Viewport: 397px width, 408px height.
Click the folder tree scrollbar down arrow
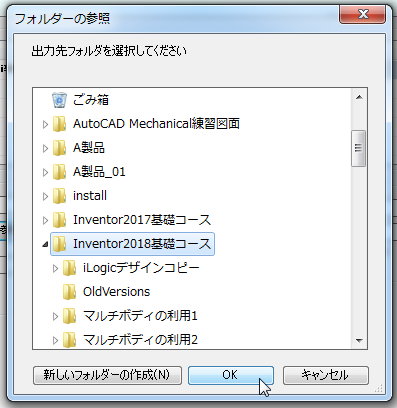click(x=359, y=340)
